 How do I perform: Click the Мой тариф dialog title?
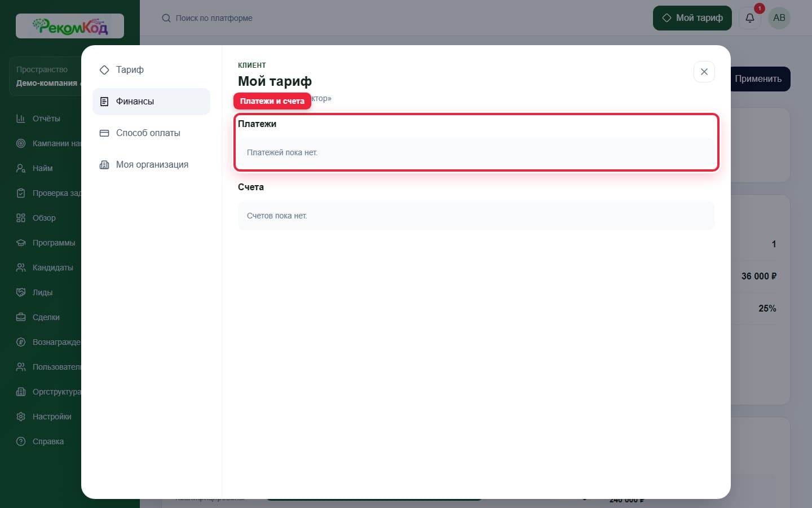[x=275, y=81]
